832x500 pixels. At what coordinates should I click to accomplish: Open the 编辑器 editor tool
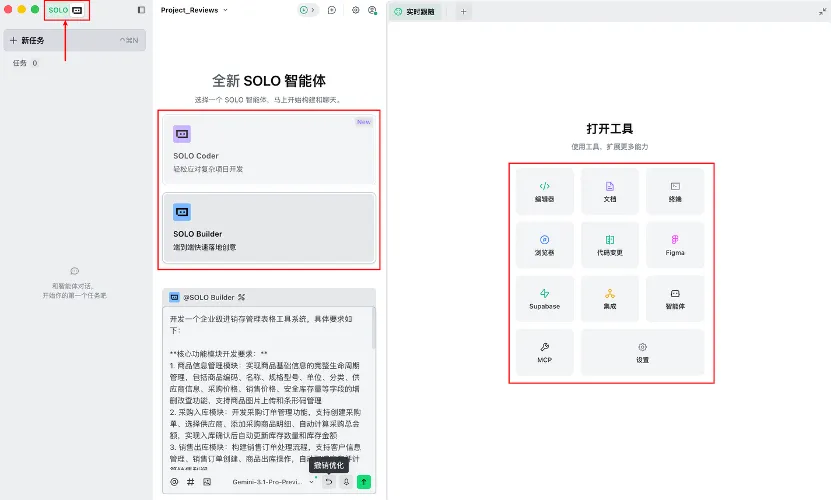click(544, 192)
